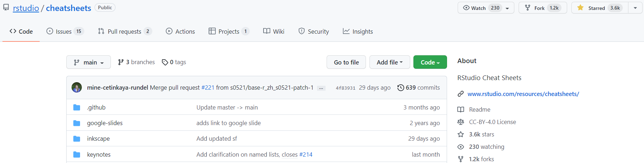Open the Actions tab
The image size is (644, 163).
coord(180,32)
